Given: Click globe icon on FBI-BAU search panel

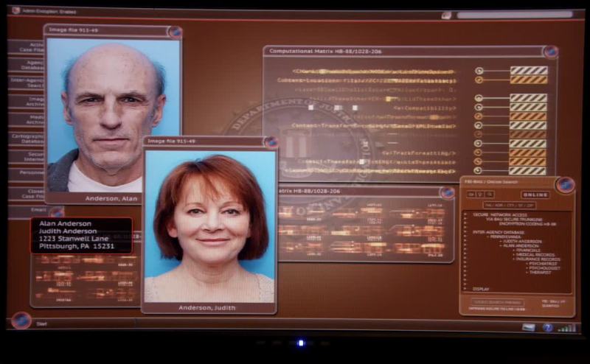Looking at the screenshot, I should (565, 184).
